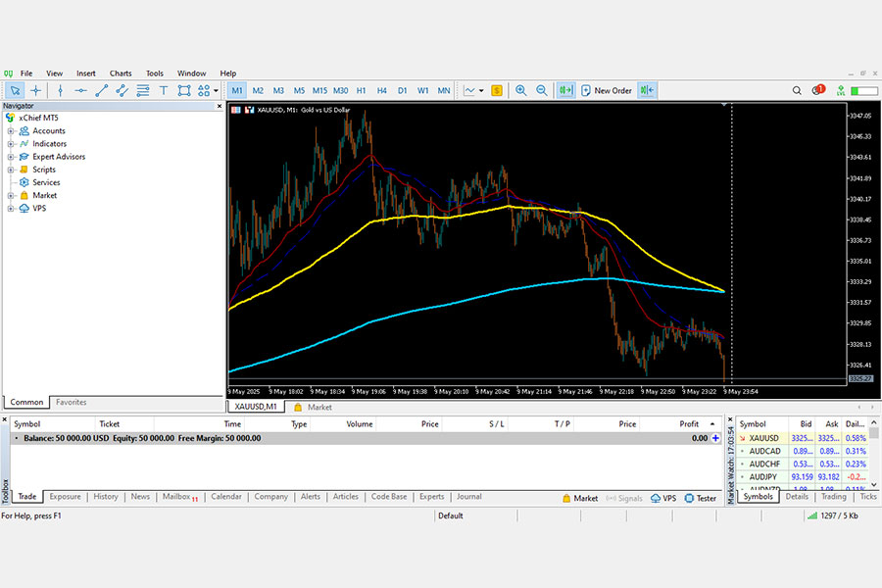The height and width of the screenshot is (588, 882).
Task: Select the horizontal line drawing tool
Action: [81, 90]
